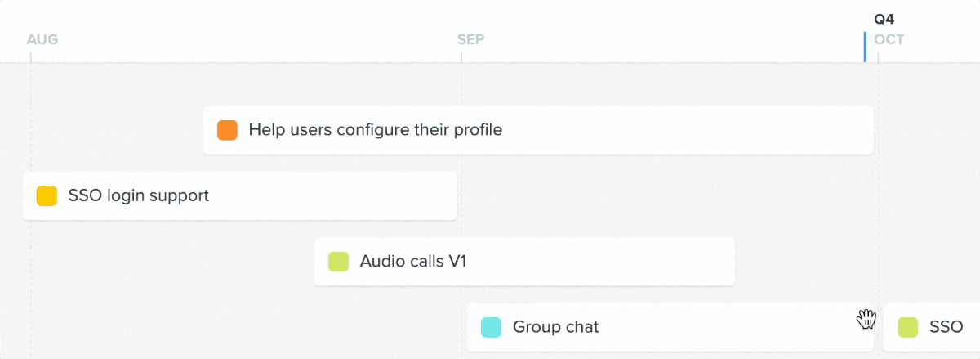Click the end handle of the Group chat bar

point(871,327)
